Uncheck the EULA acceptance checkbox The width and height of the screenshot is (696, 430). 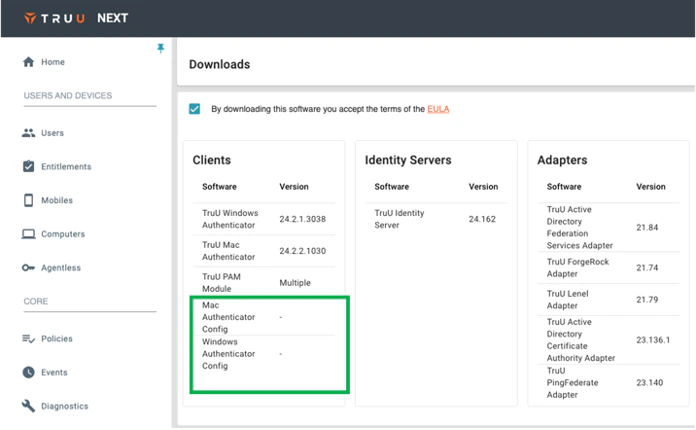click(x=194, y=109)
